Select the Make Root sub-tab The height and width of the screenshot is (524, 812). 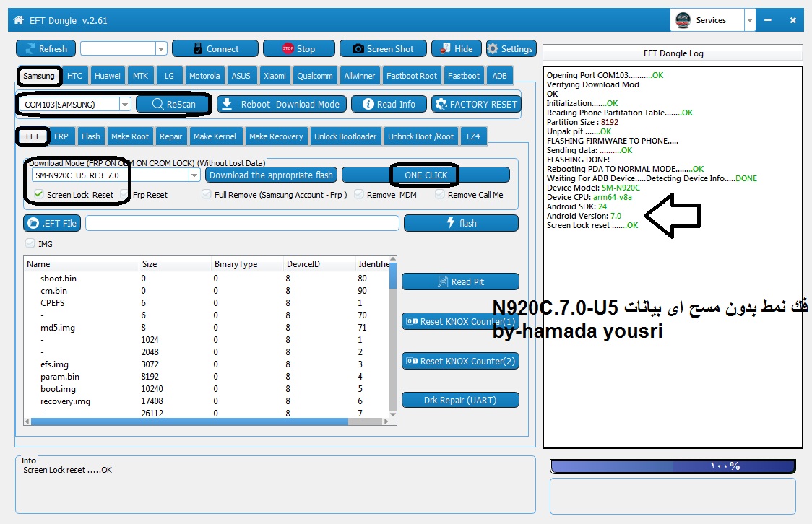point(130,136)
